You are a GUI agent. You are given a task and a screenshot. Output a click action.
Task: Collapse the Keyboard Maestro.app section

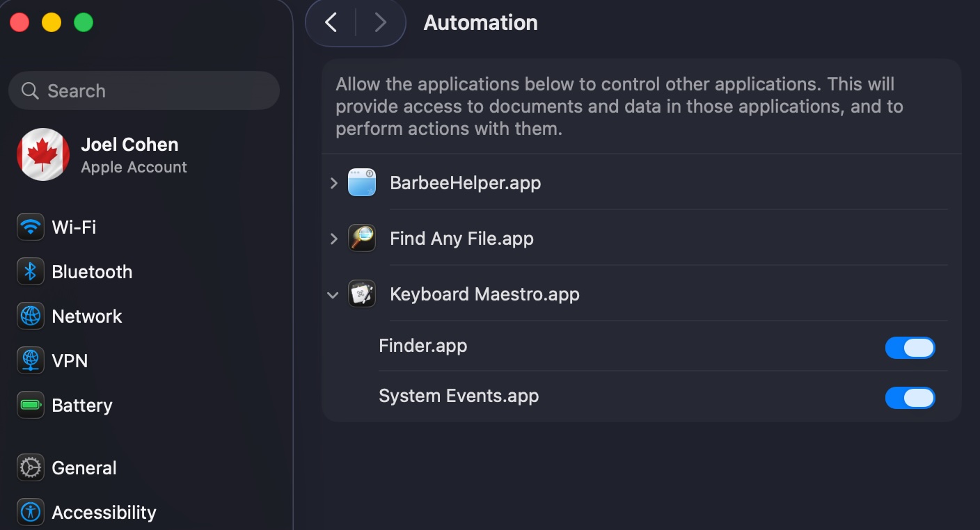333,295
